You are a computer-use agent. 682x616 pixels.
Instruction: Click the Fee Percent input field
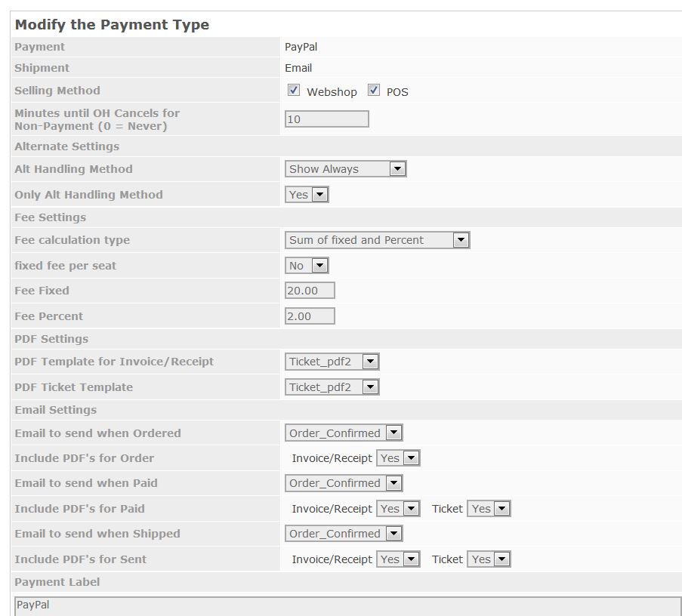(310, 316)
